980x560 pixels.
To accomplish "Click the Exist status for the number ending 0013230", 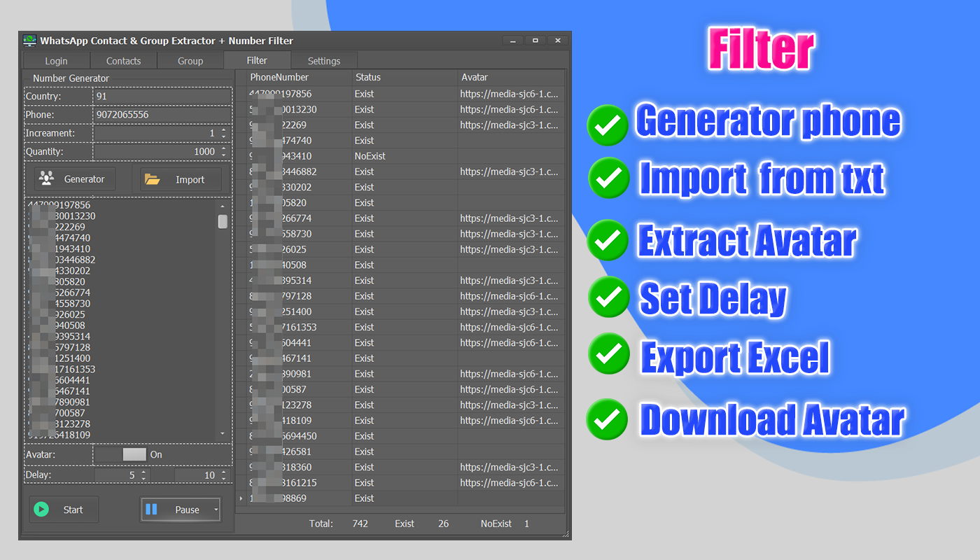I will 405,109.
